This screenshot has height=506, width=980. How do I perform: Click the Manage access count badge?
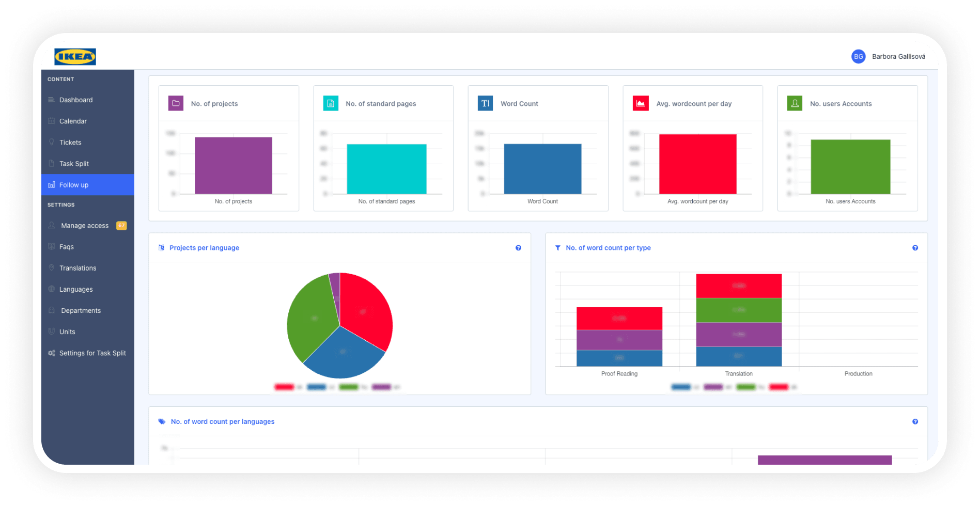point(121,226)
